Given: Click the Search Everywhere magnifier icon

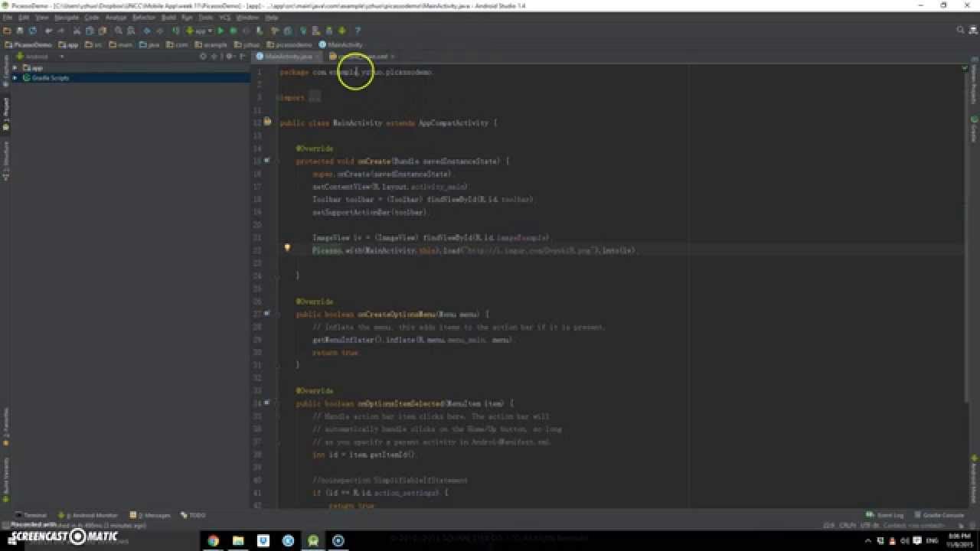Looking at the screenshot, I should pyautogui.click(x=961, y=31).
